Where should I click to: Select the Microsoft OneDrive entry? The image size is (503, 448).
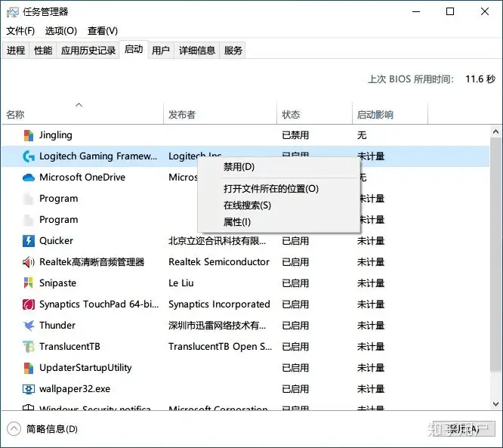click(x=82, y=178)
